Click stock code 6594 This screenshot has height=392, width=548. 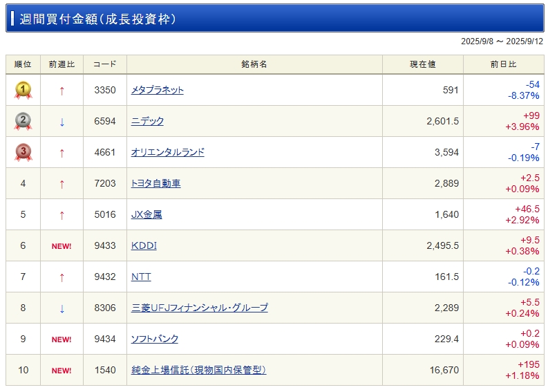[x=105, y=122]
